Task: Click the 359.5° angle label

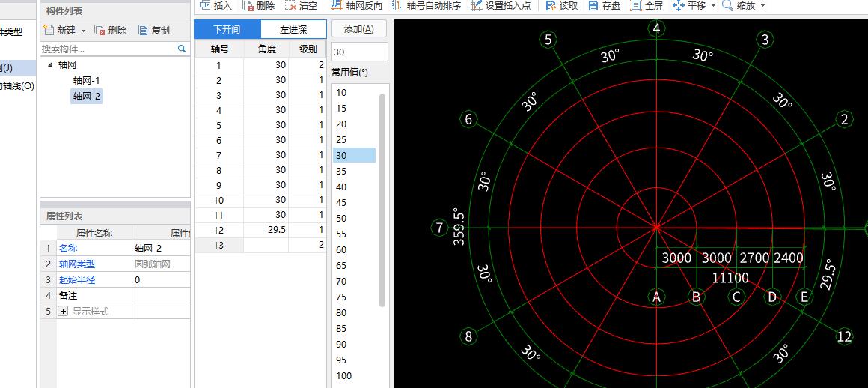Action: (459, 227)
